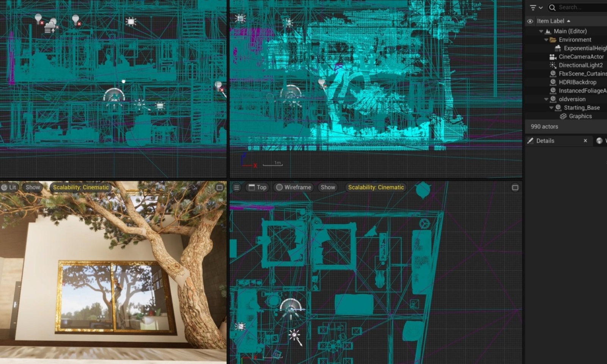The height and width of the screenshot is (364, 607).
Task: Click the exponential height fog icon in viewport
Action: point(50,27)
